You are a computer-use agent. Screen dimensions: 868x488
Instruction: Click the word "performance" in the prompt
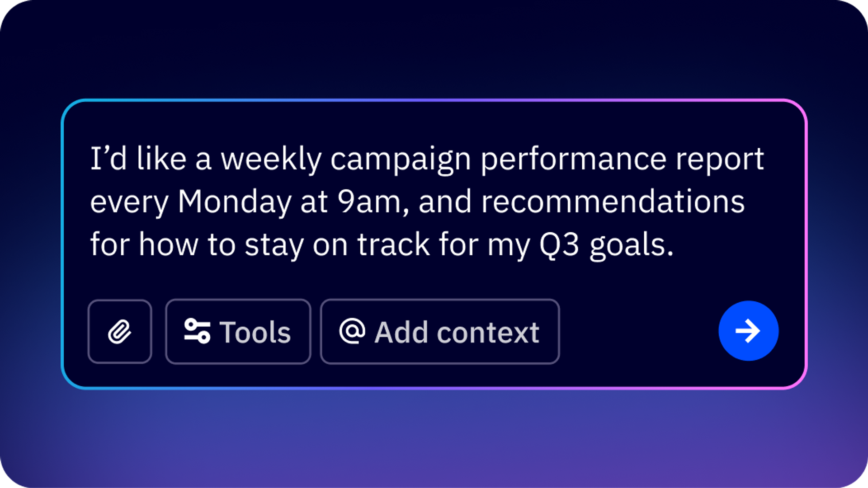click(573, 160)
